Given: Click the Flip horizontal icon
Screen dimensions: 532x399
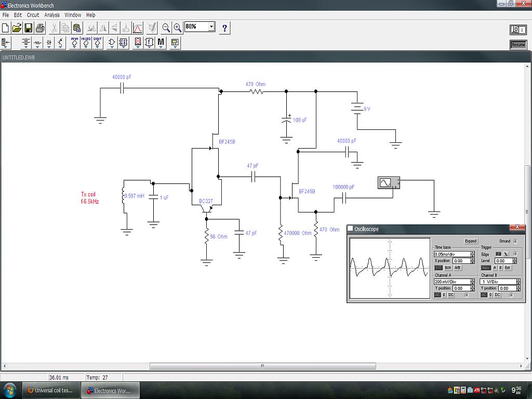Looking at the screenshot, I should point(103,28).
